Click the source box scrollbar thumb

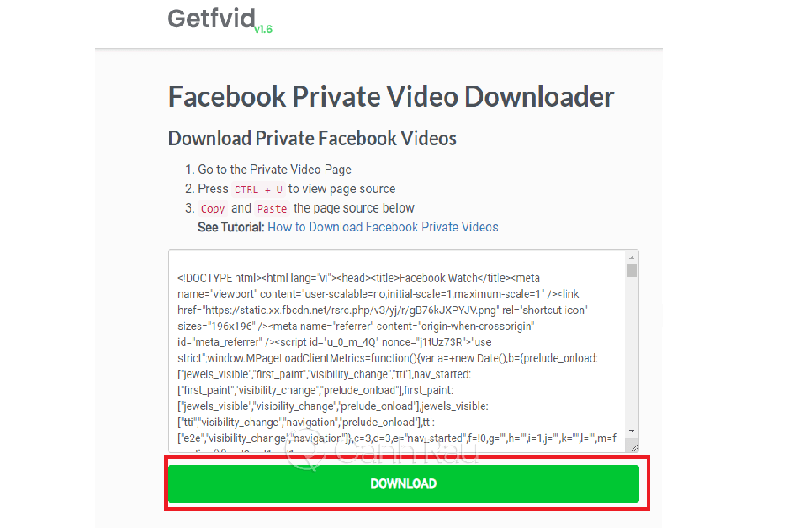(632, 270)
